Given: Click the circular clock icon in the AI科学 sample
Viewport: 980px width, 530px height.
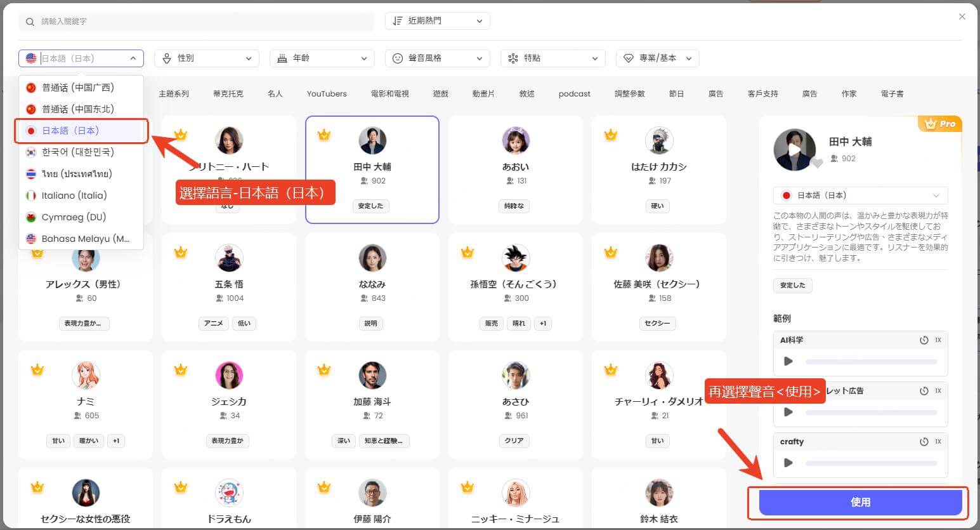Looking at the screenshot, I should tap(924, 340).
